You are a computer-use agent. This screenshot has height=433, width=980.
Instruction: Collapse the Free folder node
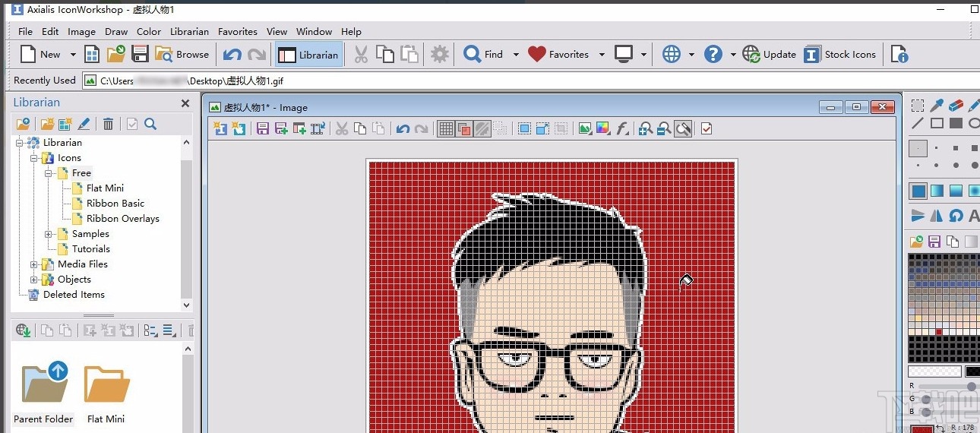[x=49, y=172]
